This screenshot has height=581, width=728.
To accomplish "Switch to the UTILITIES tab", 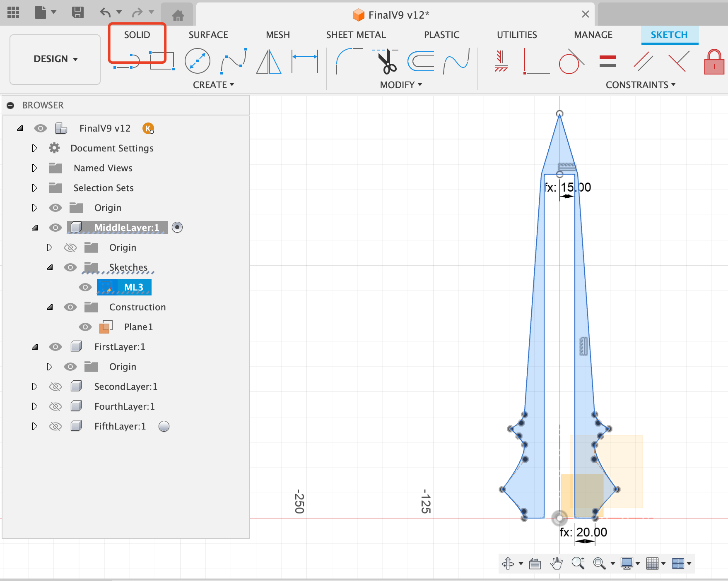I will tap(517, 35).
